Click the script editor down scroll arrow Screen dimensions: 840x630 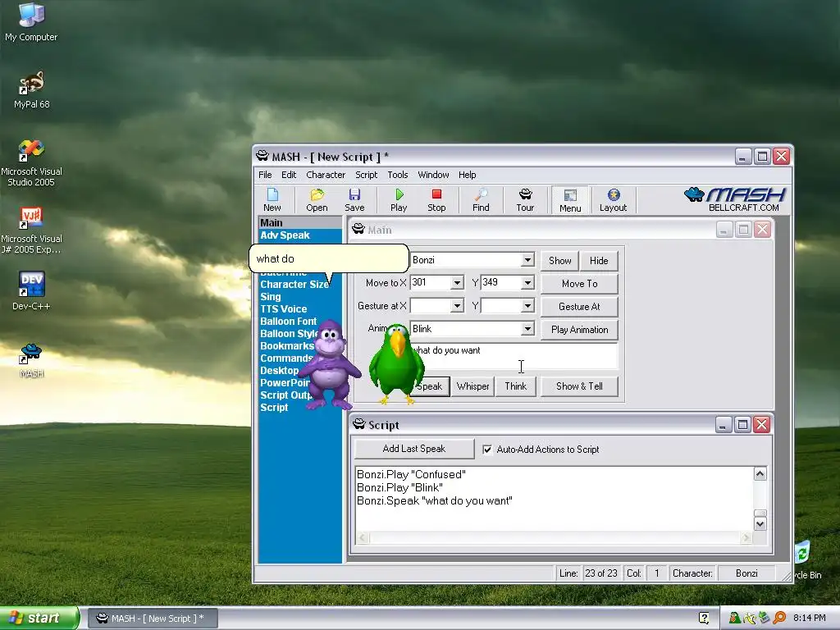760,524
